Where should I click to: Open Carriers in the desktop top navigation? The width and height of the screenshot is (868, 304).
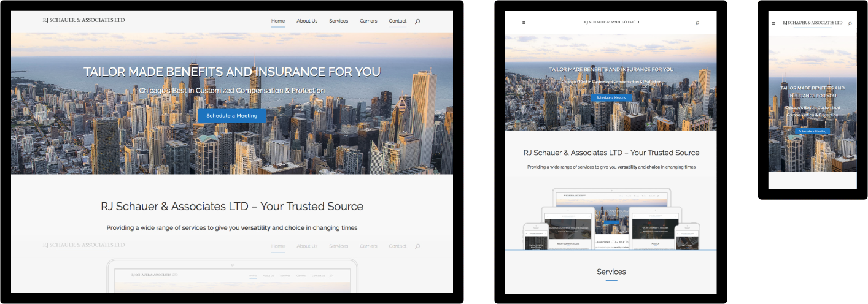click(368, 21)
